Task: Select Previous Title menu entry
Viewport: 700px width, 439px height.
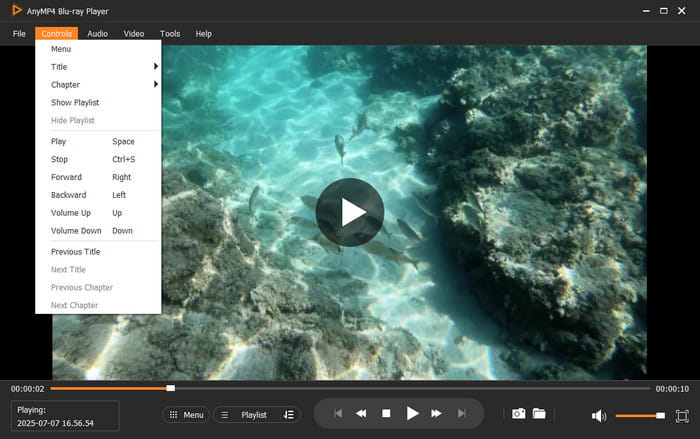Action: (x=98, y=252)
